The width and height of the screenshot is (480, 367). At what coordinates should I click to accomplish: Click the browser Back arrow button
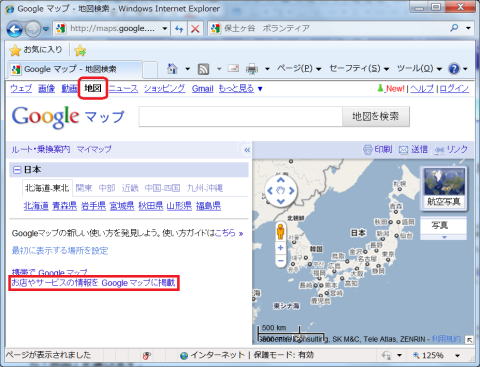point(14,30)
